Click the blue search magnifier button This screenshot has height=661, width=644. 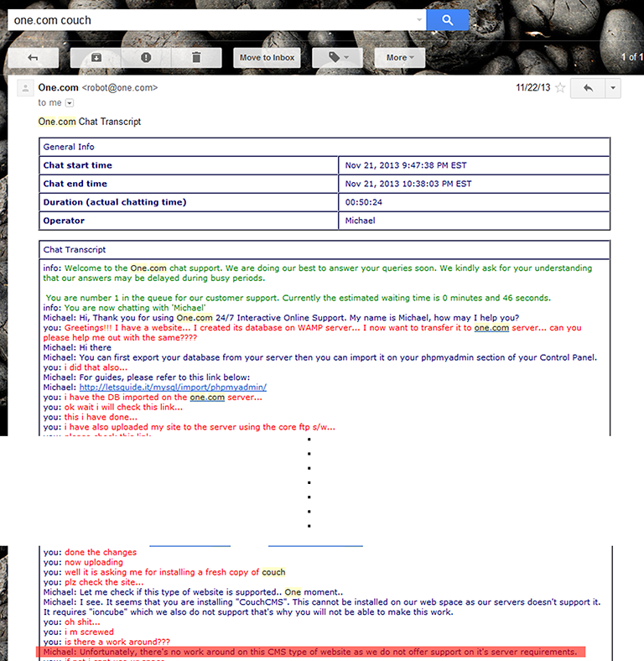pyautogui.click(x=447, y=20)
